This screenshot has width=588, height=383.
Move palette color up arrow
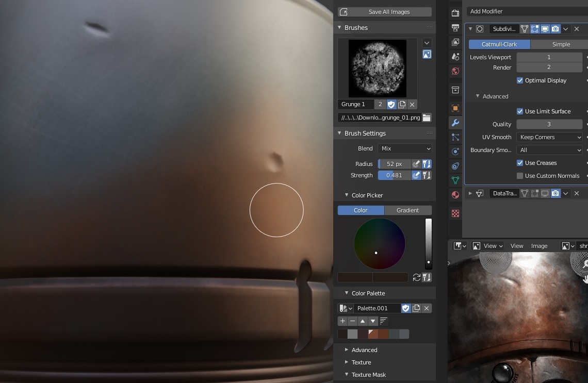pyautogui.click(x=363, y=321)
